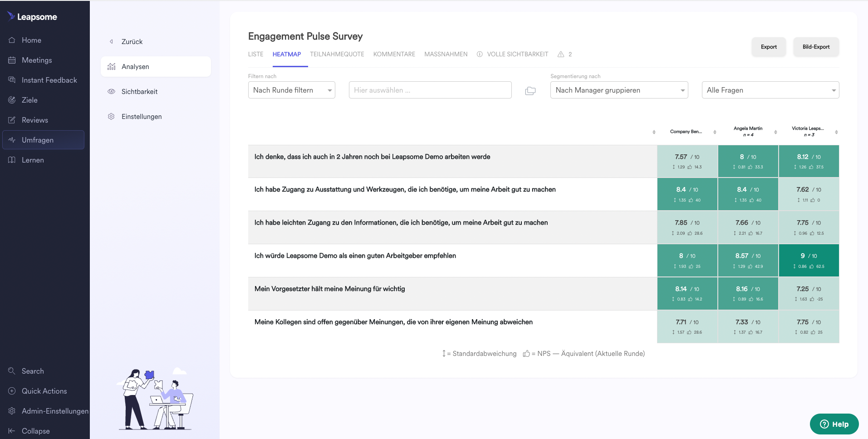This screenshot has height=439, width=868.
Task: Click the Lernen book icon
Action: [12, 160]
